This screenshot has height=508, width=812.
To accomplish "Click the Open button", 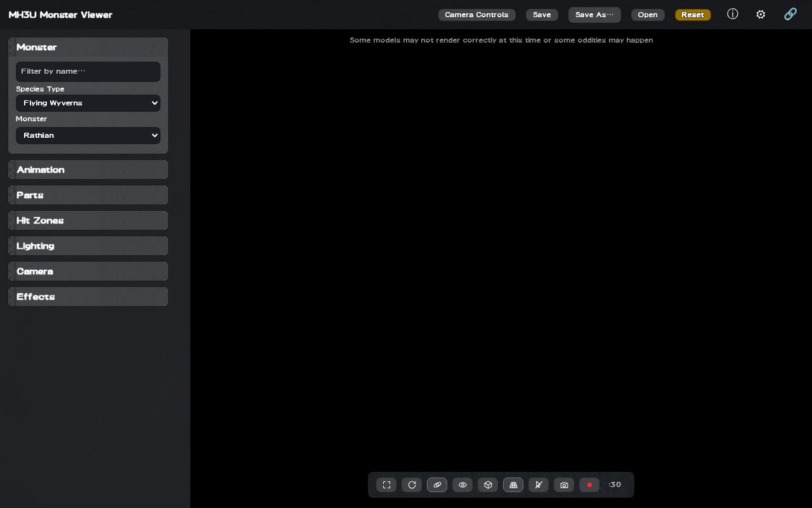I will click(x=648, y=15).
